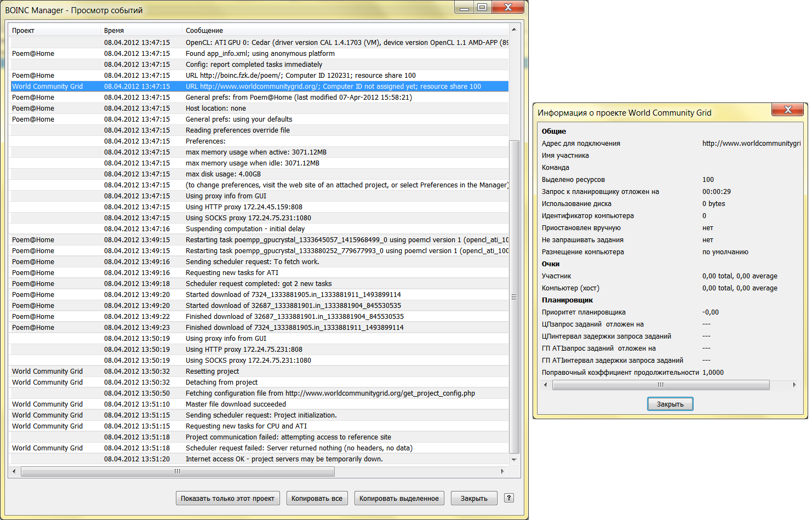The height and width of the screenshot is (520, 812).
Task: Select the 'Found app_info.xml; using anonymous platform' row
Action: tap(259, 53)
